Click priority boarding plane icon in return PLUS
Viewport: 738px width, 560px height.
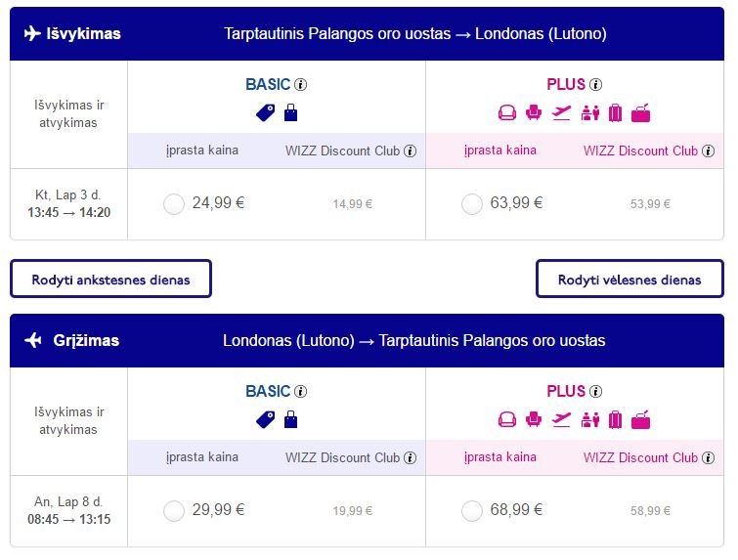[561, 419]
